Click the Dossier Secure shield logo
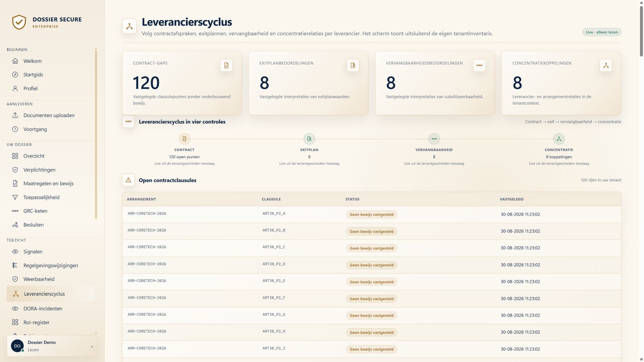The image size is (644, 362). [19, 22]
